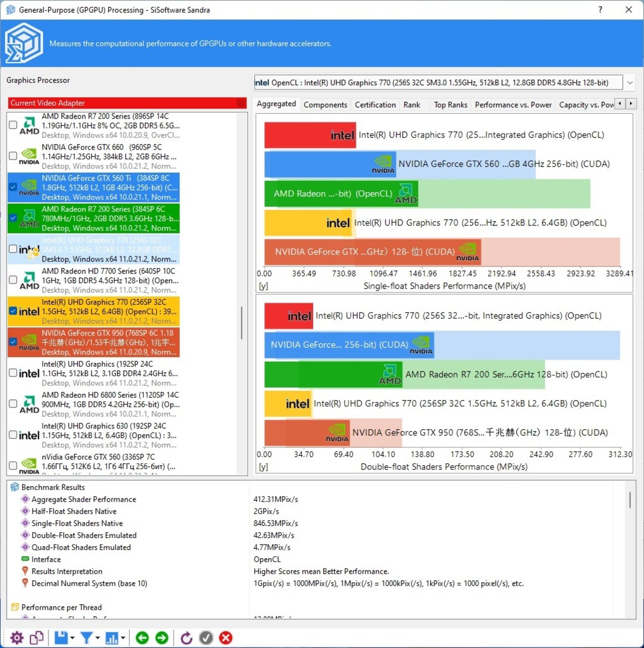Open the Graphics Processor dropdown list
Viewport: 644px width, 648px height.
pyautogui.click(x=630, y=83)
